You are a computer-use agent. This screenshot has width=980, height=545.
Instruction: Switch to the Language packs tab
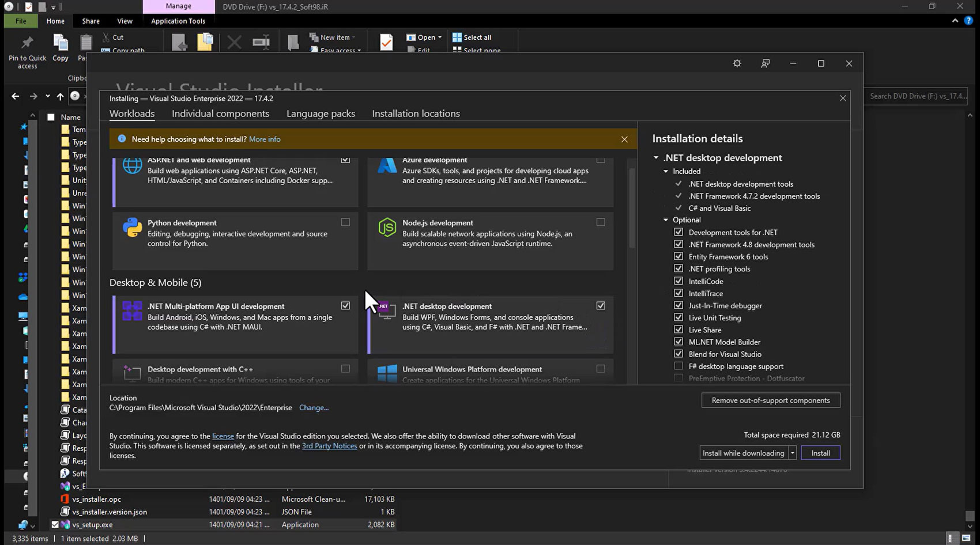[321, 113]
